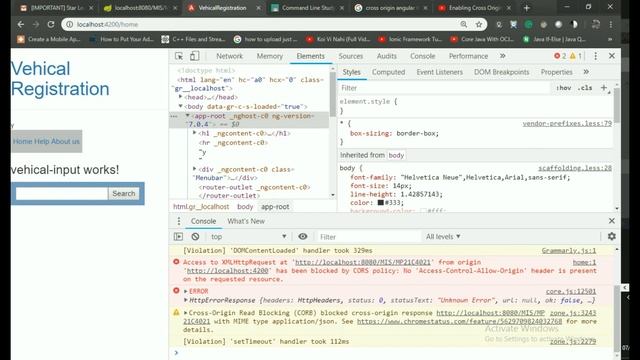Image resolution: width=640 pixels, height=360 pixels.
Task: Expand the HttpErrorResponse object
Action: (x=186, y=300)
